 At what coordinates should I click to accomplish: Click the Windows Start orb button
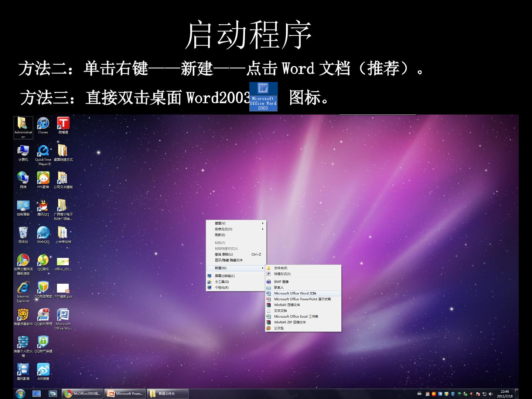click(20, 394)
